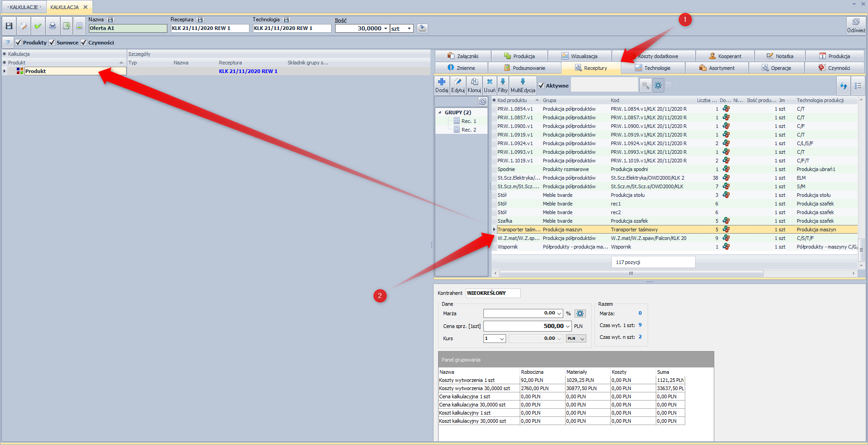This screenshot has width=868, height=445.
Task: Click the Odśwież refresh button
Action: click(x=856, y=25)
